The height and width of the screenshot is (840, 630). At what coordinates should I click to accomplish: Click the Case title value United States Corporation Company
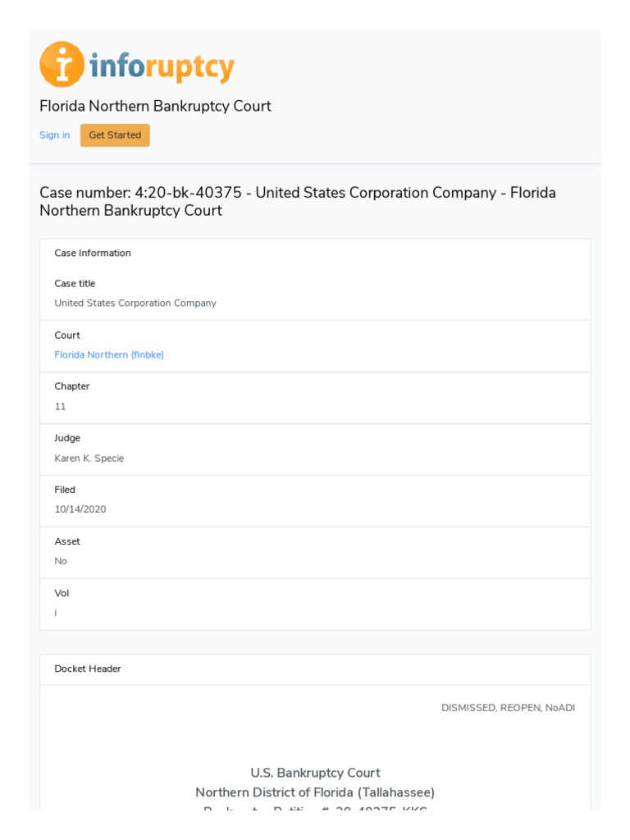[135, 303]
